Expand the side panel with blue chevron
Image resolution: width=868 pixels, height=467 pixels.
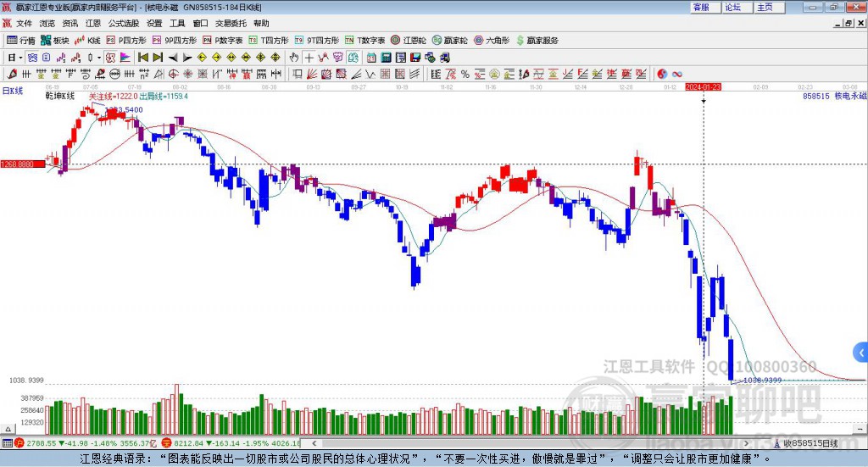click(861, 352)
